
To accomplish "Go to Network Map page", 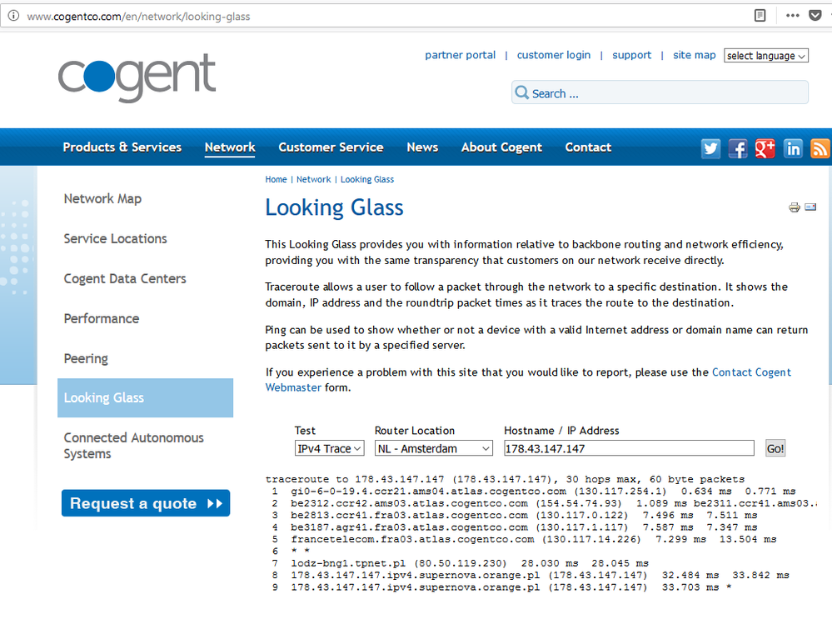I will [x=102, y=198].
